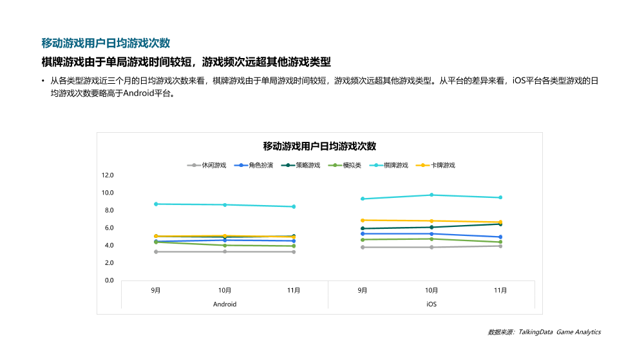Click the blue 角色扮演 point at Android 10月
644x363 pixels.
coord(225,240)
